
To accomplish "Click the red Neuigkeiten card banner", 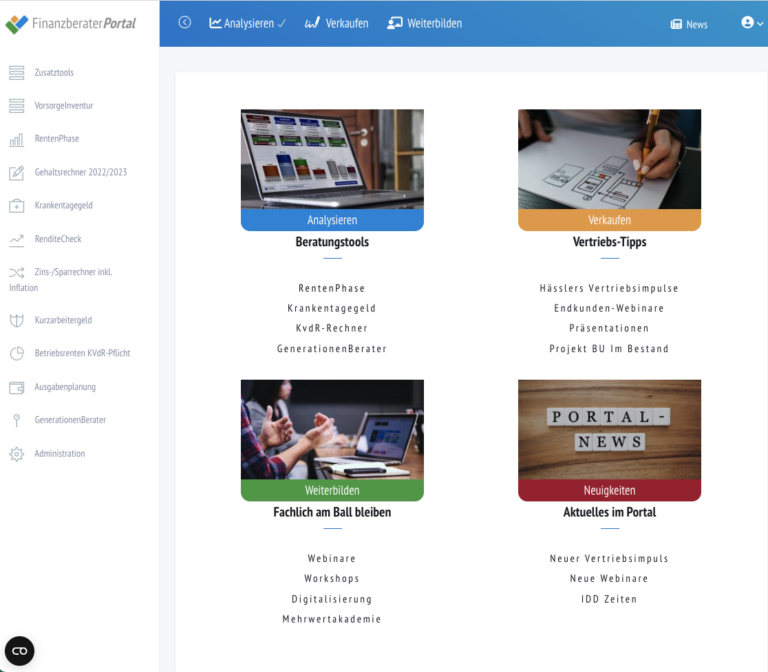I will click(x=609, y=490).
